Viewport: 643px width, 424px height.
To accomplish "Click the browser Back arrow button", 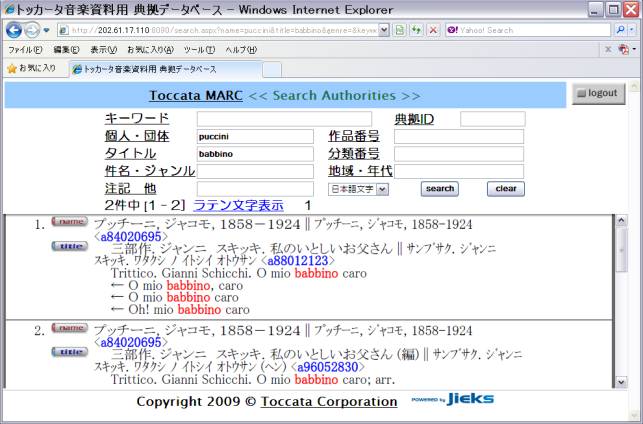I will click(x=13, y=30).
